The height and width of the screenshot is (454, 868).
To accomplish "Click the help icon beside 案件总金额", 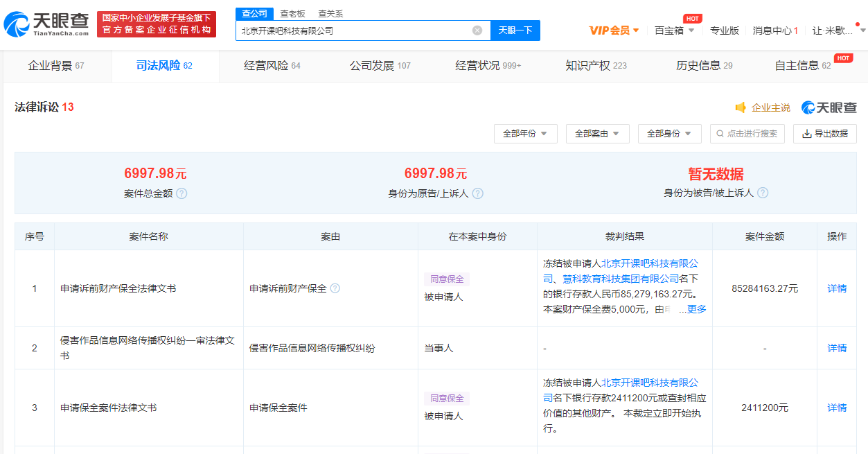I will (181, 193).
